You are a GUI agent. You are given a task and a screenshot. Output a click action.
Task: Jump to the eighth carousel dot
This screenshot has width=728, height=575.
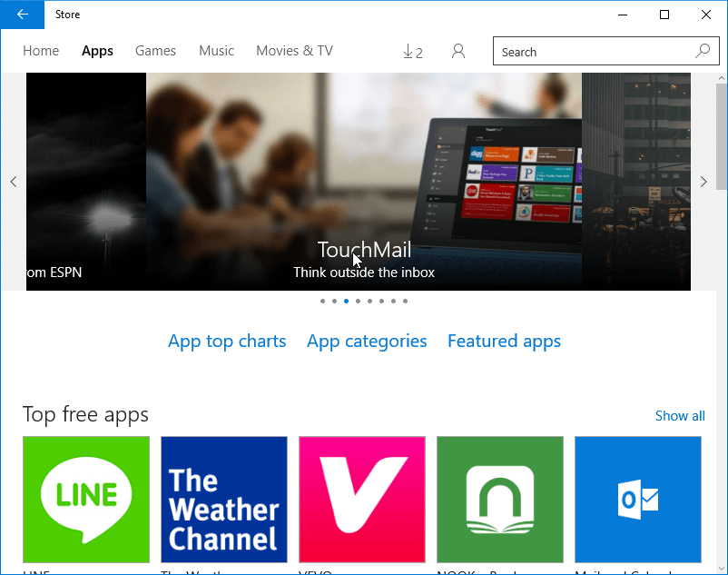[x=406, y=301]
